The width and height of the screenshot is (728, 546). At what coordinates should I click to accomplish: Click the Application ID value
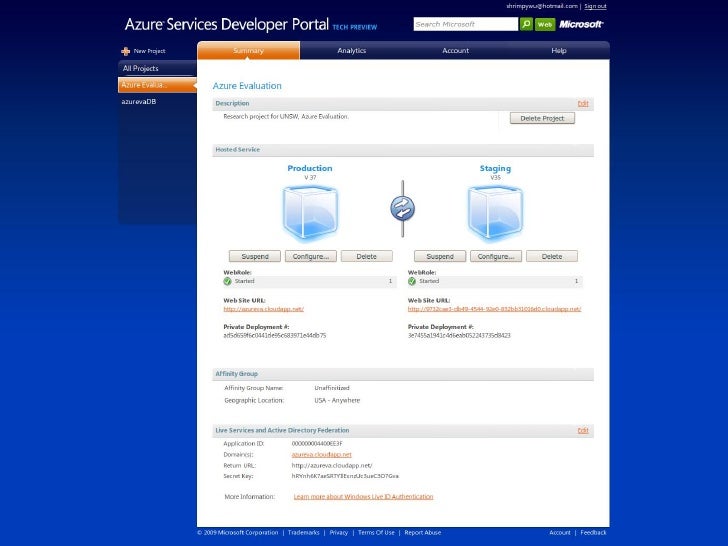[x=317, y=443]
